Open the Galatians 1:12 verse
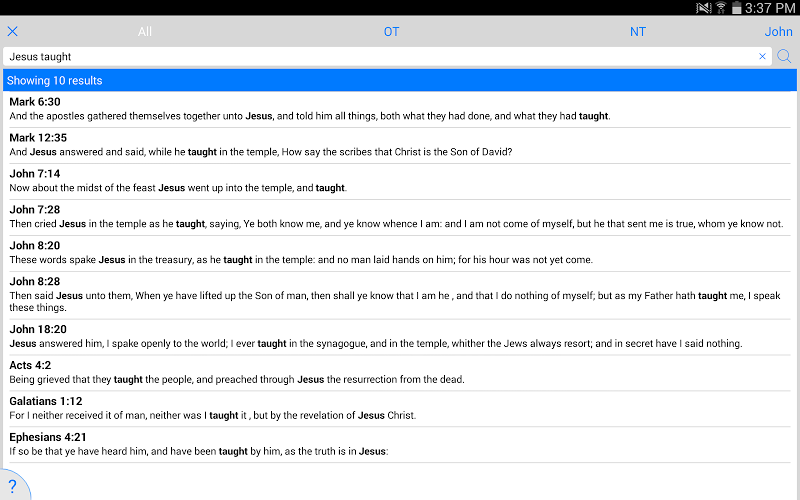The width and height of the screenshot is (800, 500). point(400,408)
